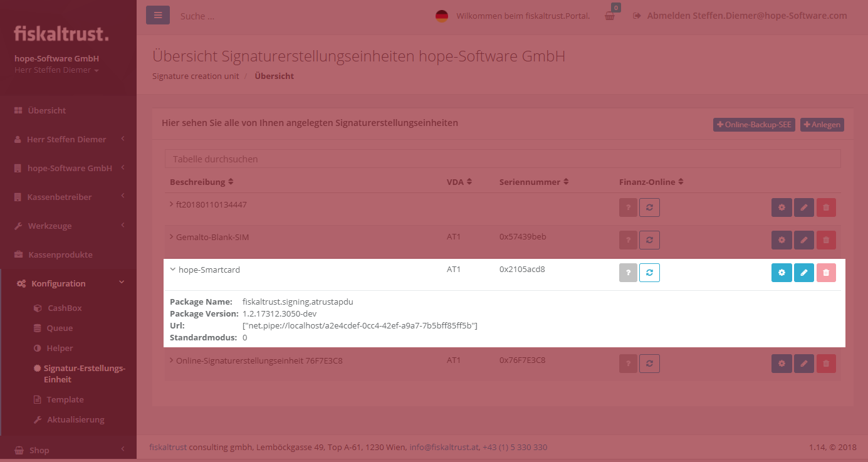Image resolution: width=868 pixels, height=462 pixels.
Task: Edit Online-Signaturerstellungseinheit 76F7E3C8 with pencil
Action: point(804,364)
